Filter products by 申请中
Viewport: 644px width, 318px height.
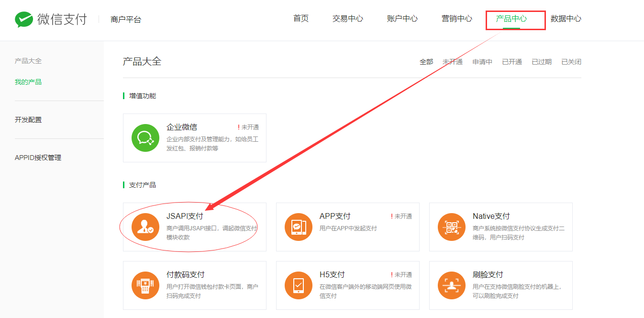point(482,62)
